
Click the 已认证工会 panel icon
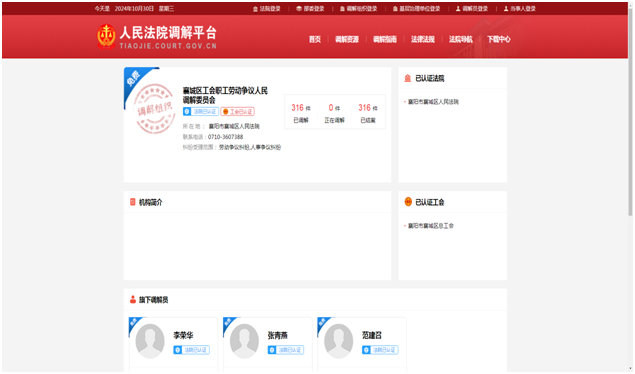tap(408, 202)
